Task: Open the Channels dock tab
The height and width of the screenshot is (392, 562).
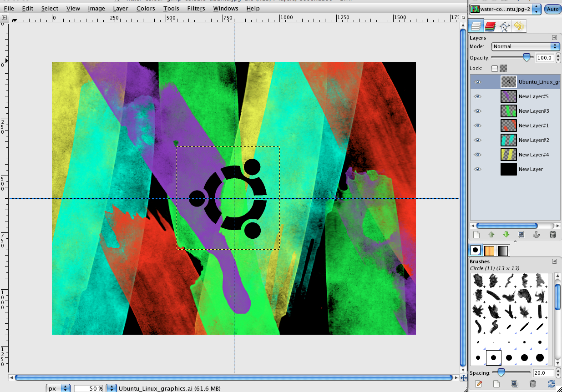Action: (490, 26)
